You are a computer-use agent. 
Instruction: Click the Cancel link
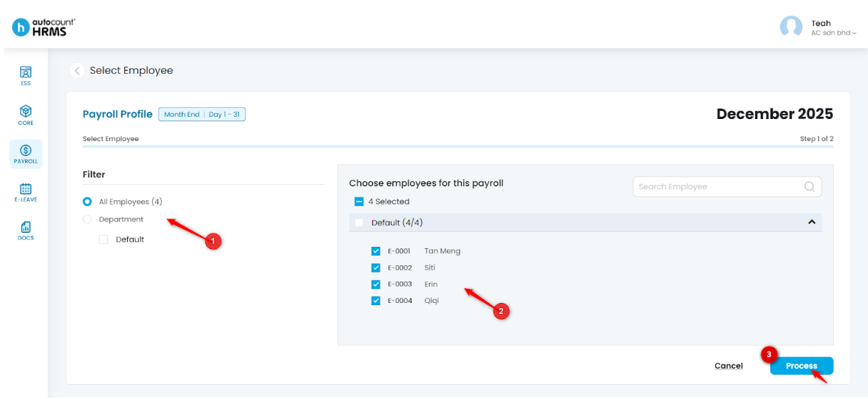[728, 366]
